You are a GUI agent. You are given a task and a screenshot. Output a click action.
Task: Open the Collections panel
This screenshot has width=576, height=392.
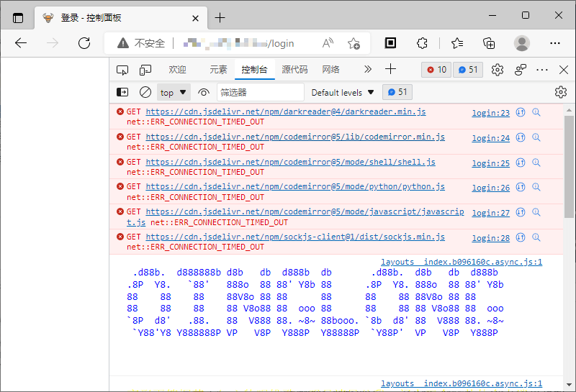coord(489,43)
